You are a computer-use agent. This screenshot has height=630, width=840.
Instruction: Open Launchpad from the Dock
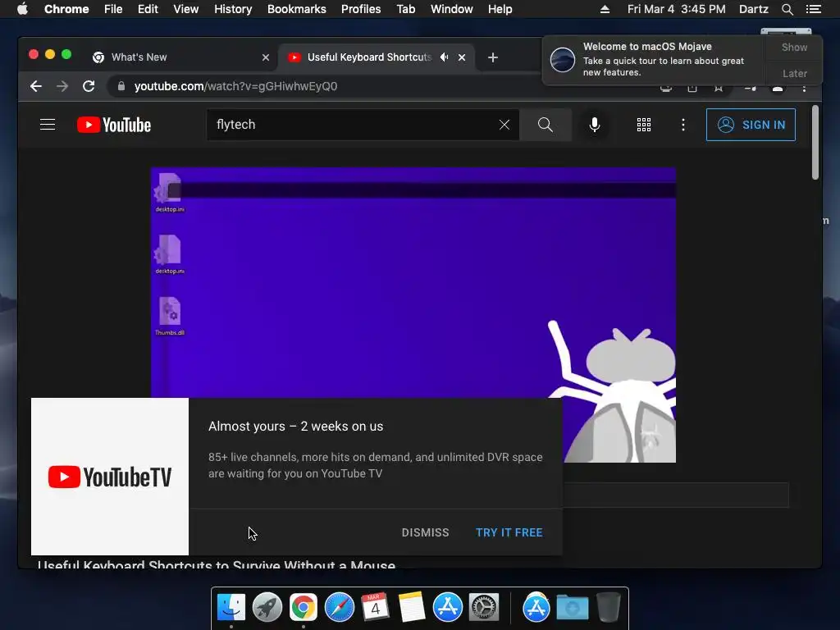pos(267,608)
